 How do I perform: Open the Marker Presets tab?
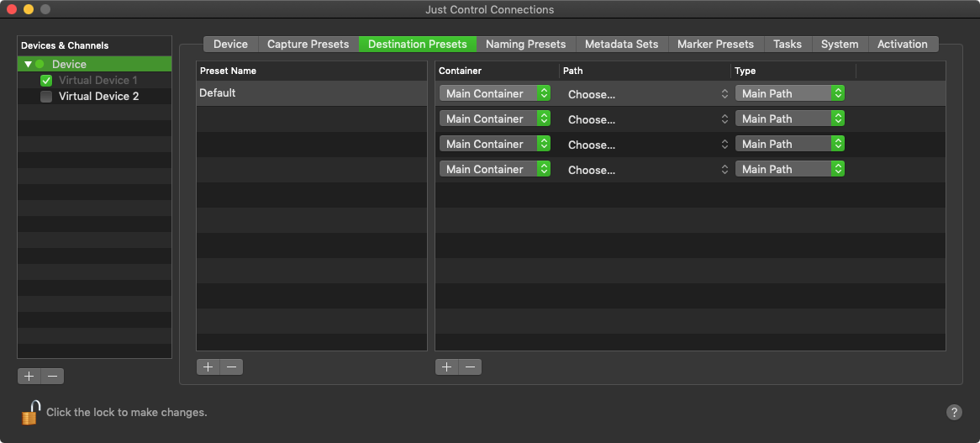point(715,45)
